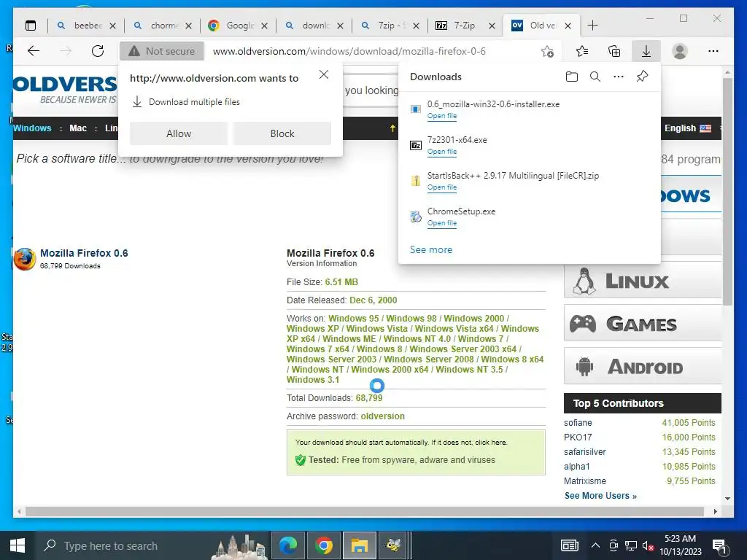Click contributor safarisilver

click(584, 452)
